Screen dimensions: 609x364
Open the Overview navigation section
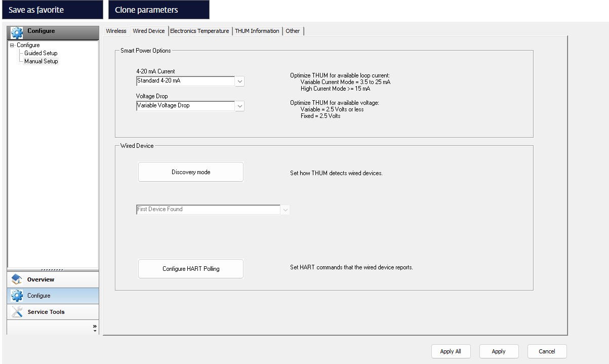pos(53,279)
